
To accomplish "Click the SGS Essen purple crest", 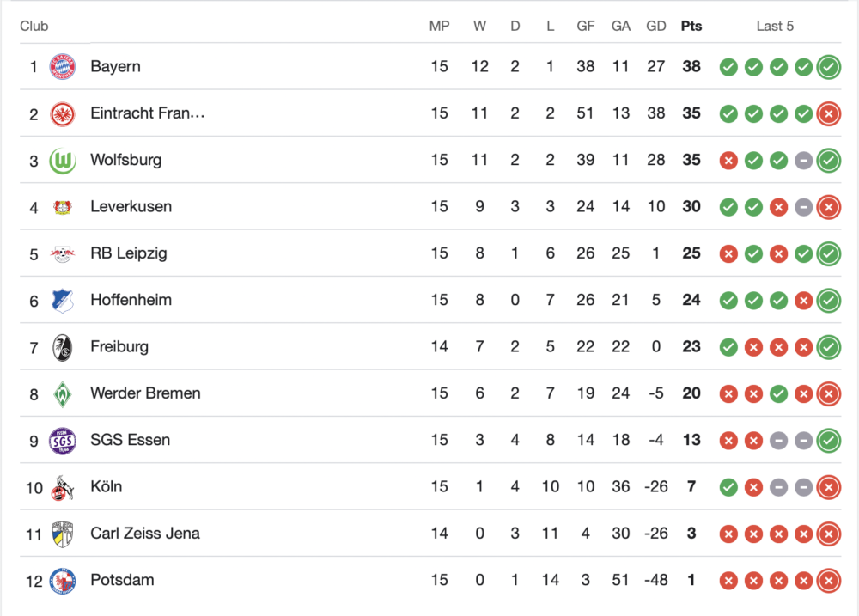I will [63, 440].
